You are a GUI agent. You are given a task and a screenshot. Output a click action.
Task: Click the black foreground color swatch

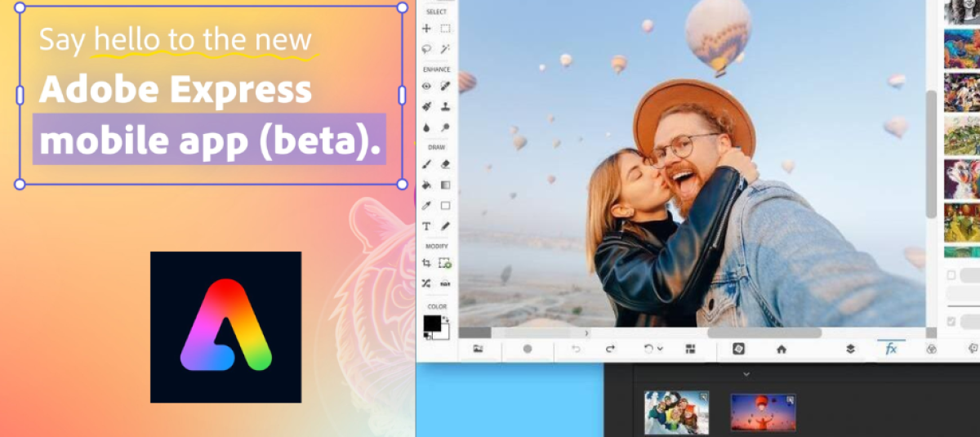(431, 323)
